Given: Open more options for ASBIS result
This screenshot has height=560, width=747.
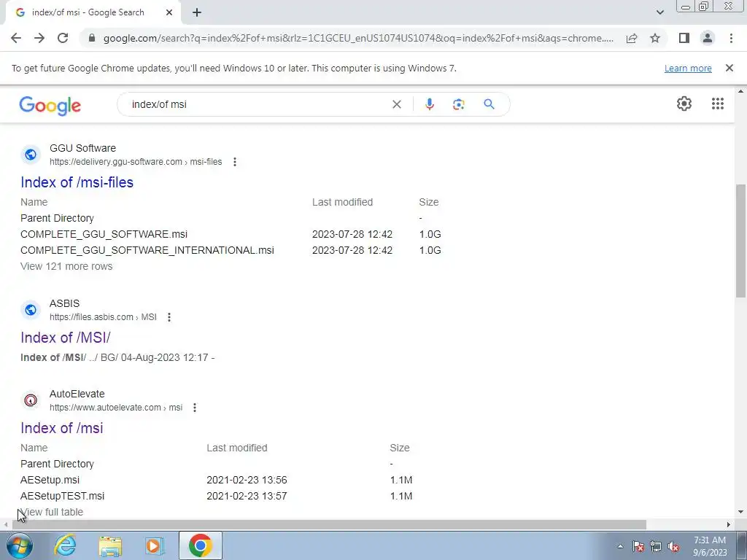Looking at the screenshot, I should (169, 317).
